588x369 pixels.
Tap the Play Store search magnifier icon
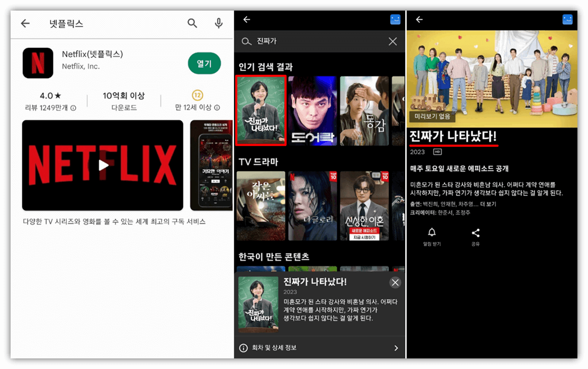pos(192,23)
